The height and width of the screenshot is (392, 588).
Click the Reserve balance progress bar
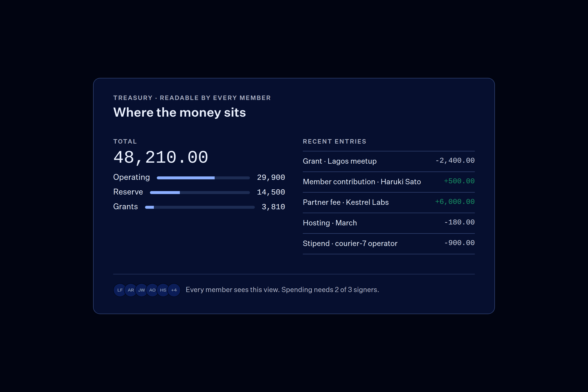point(200,193)
